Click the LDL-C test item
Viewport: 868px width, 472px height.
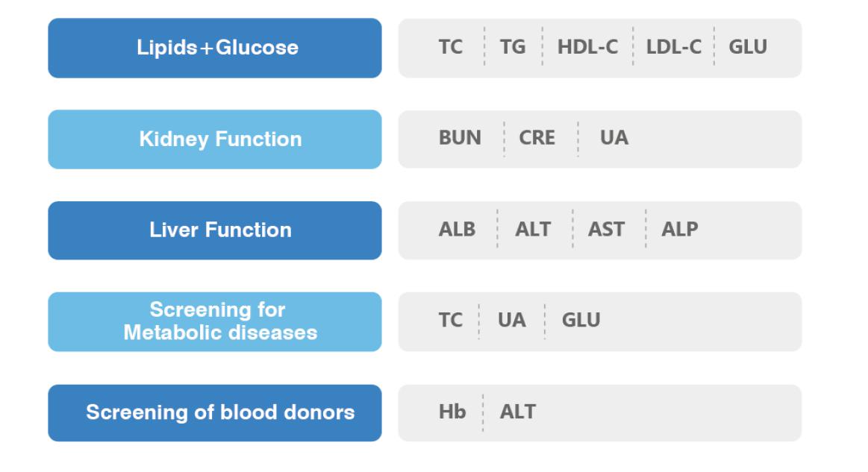click(x=673, y=47)
